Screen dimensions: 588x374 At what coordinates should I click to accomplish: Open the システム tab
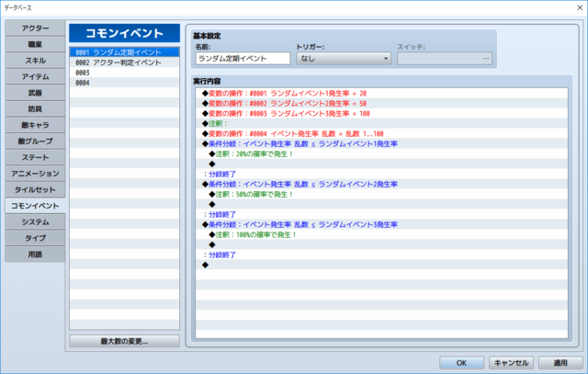point(35,221)
